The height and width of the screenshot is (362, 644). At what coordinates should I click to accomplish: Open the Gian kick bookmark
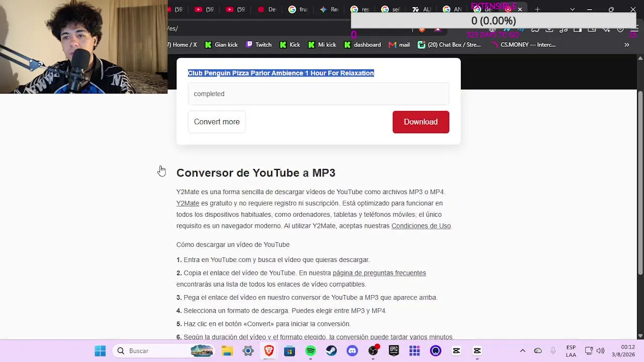click(221, 45)
